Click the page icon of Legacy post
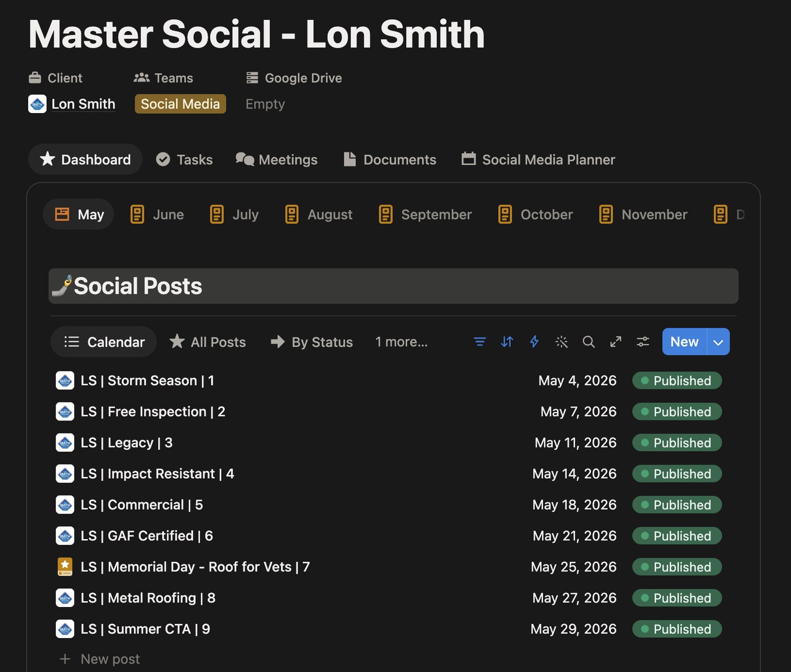Image resolution: width=791 pixels, height=672 pixels. click(x=65, y=443)
